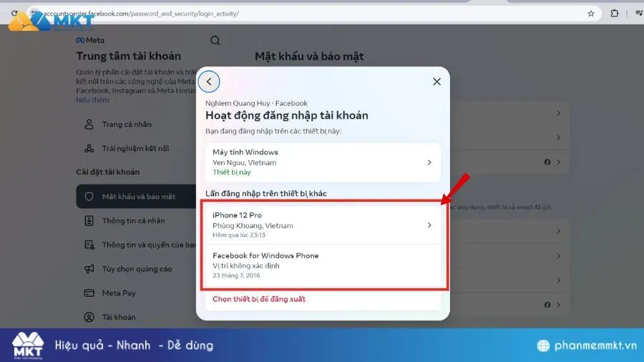The height and width of the screenshot is (362, 644).
Task: Click the Thông tin cá nhân card icon
Action: (89, 220)
